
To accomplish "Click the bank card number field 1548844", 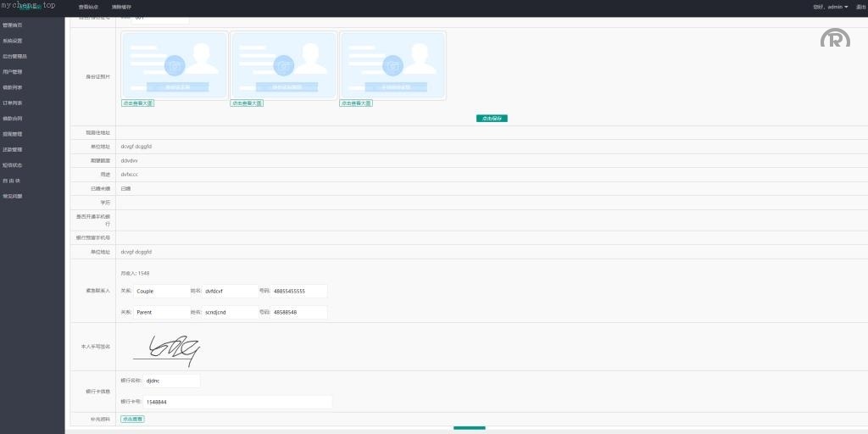I will [x=237, y=402].
